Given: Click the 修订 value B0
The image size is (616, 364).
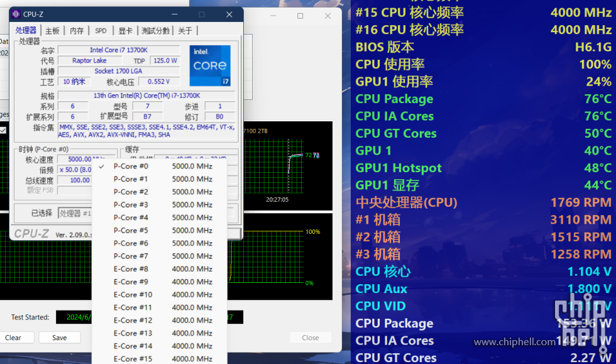Looking at the screenshot, I should click(220, 117).
